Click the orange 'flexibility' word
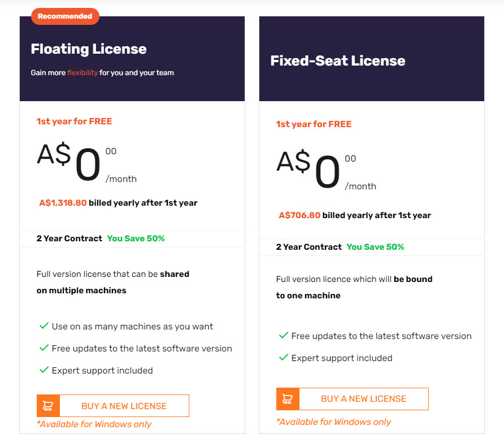504x447 pixels. coord(82,73)
